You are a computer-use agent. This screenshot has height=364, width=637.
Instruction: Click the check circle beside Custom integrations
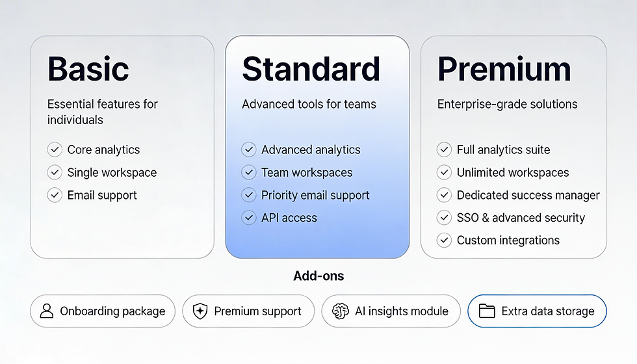444,240
